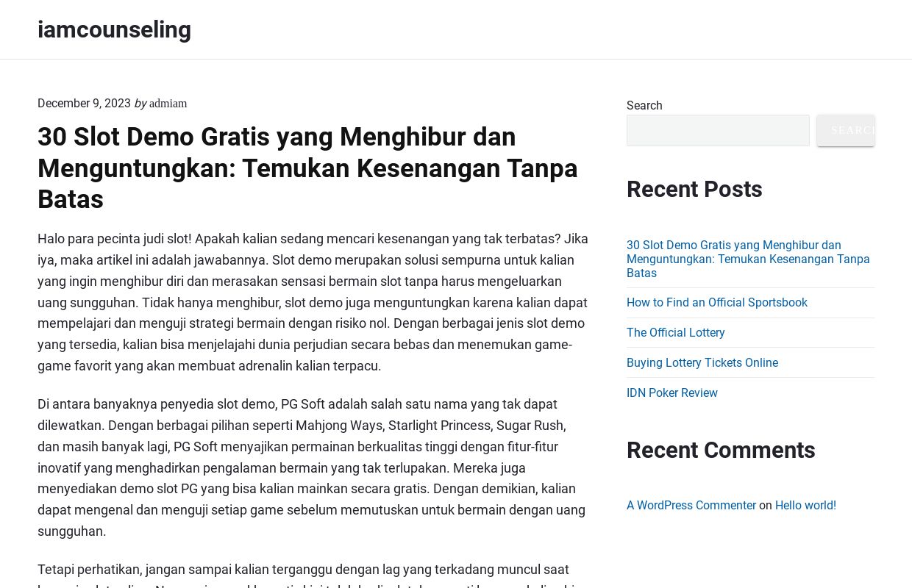Visit 'A WordPress Commenter' profile link
This screenshot has width=912, height=588.
click(x=691, y=505)
